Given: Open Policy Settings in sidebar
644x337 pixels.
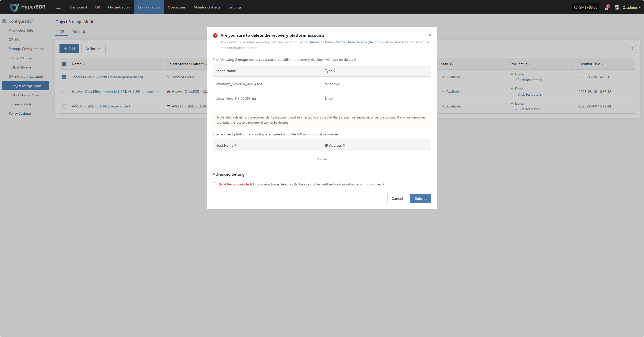Looking at the screenshot, I should pos(20,113).
